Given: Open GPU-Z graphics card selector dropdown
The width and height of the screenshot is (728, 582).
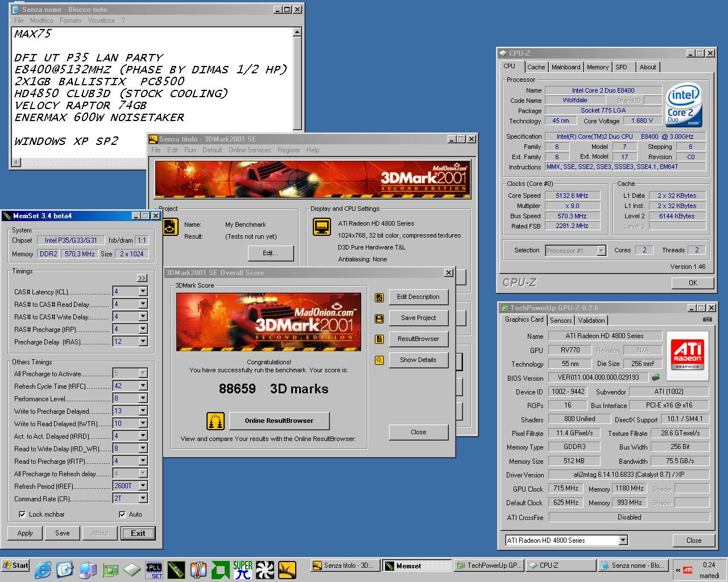Looking at the screenshot, I should point(623,541).
